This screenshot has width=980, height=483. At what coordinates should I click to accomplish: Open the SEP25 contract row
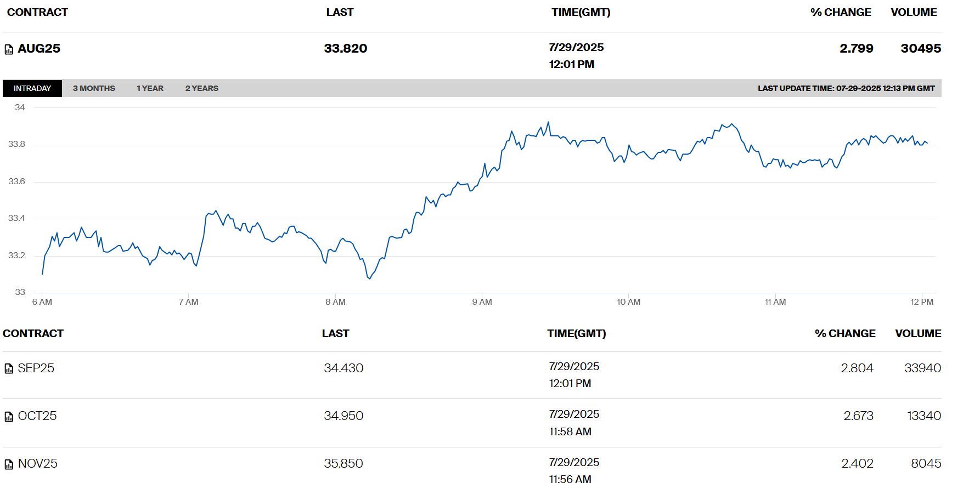36,368
